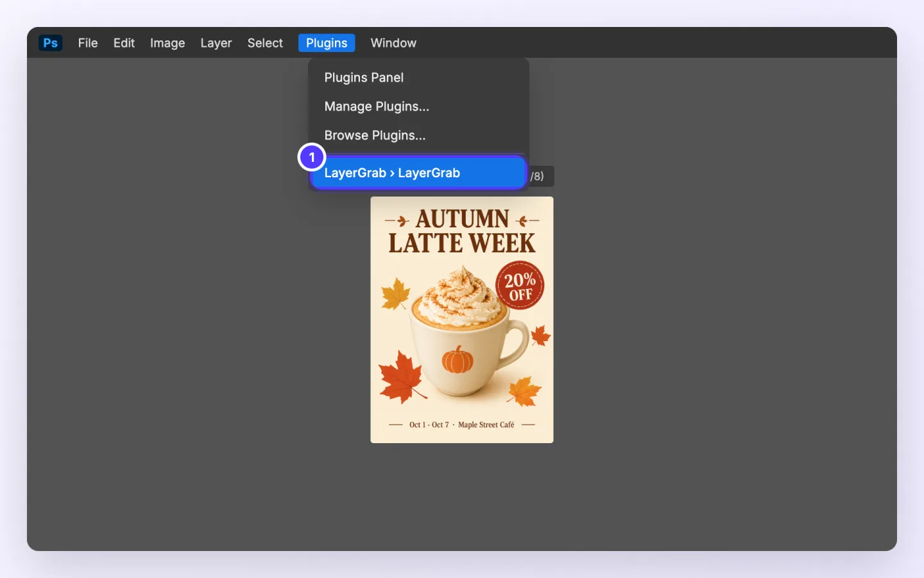Open the File menu
Viewport: 924px width, 578px height.
pyautogui.click(x=88, y=43)
